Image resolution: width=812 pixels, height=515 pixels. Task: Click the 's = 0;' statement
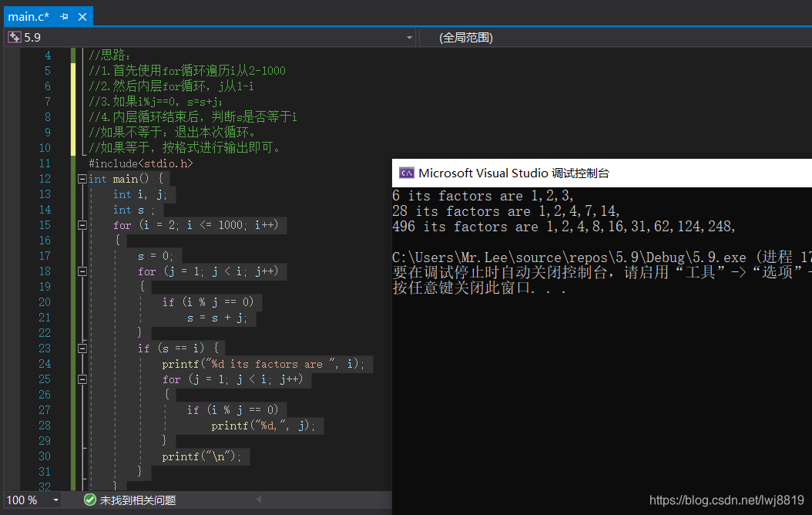[156, 256]
